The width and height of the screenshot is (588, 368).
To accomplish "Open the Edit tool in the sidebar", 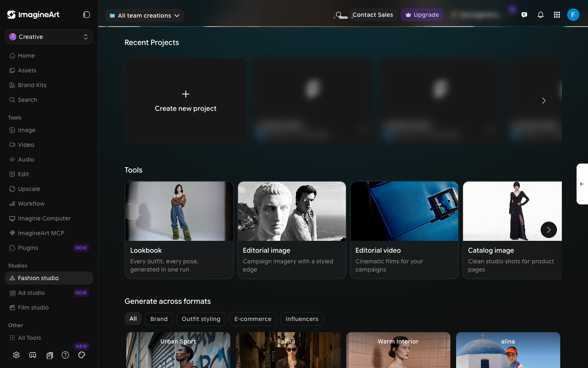I will 49,174.
